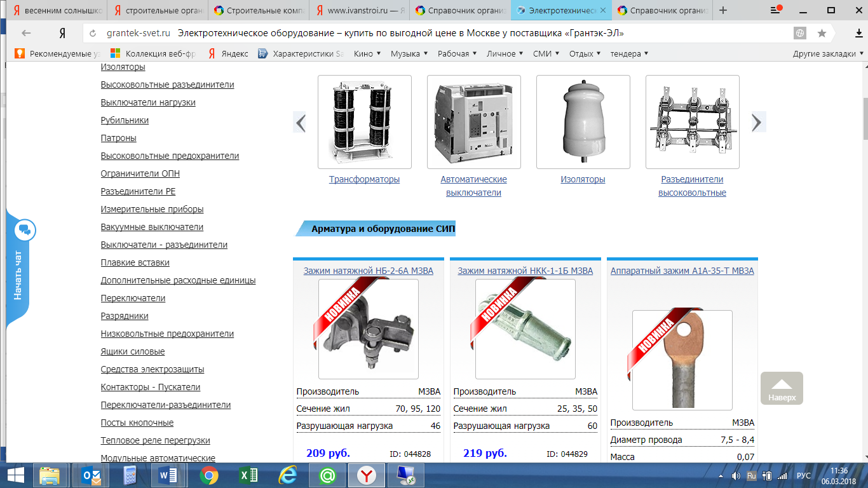Image resolution: width=868 pixels, height=488 pixels.
Task: Click the page vertical scrollbar
Action: pyautogui.click(x=865, y=119)
